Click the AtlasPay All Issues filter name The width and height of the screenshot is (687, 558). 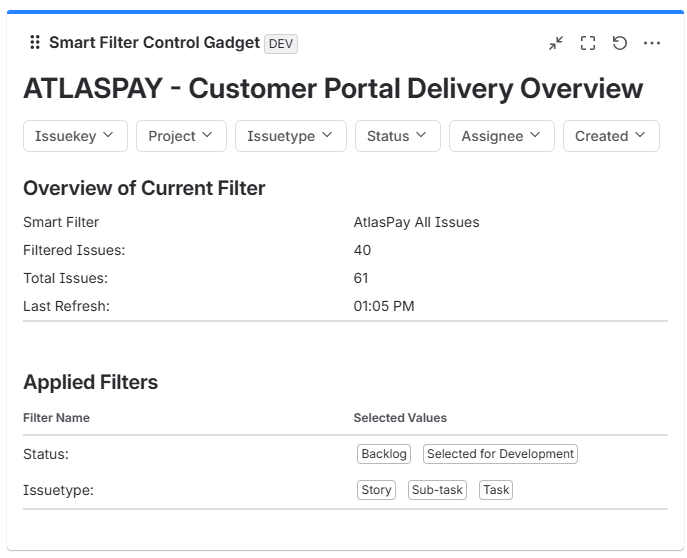tap(416, 222)
